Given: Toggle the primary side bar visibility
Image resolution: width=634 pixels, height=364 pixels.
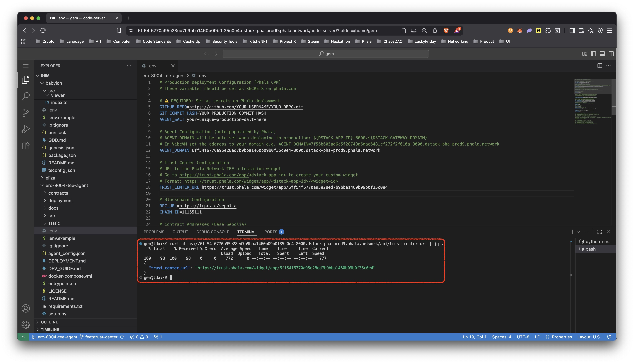Looking at the screenshot, I should (593, 54).
